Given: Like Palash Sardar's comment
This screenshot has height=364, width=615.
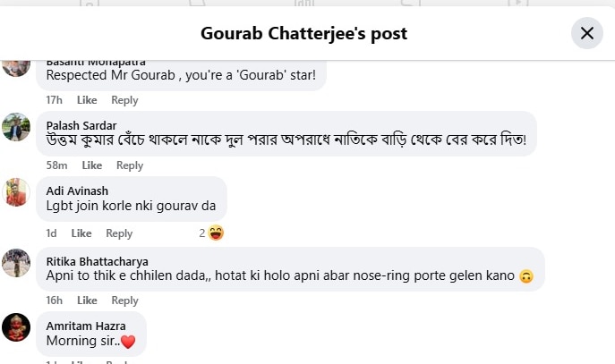Looking at the screenshot, I should click(x=92, y=165).
